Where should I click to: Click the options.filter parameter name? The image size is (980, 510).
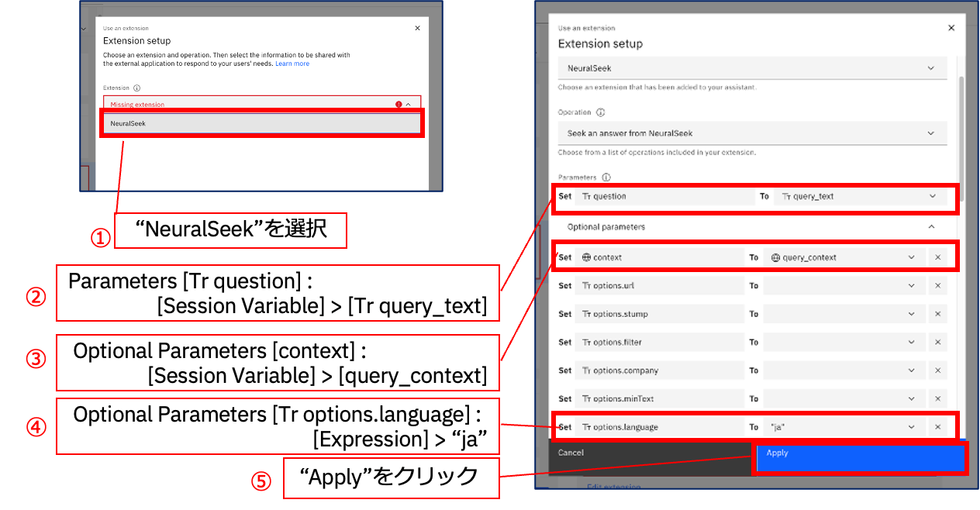659,342
